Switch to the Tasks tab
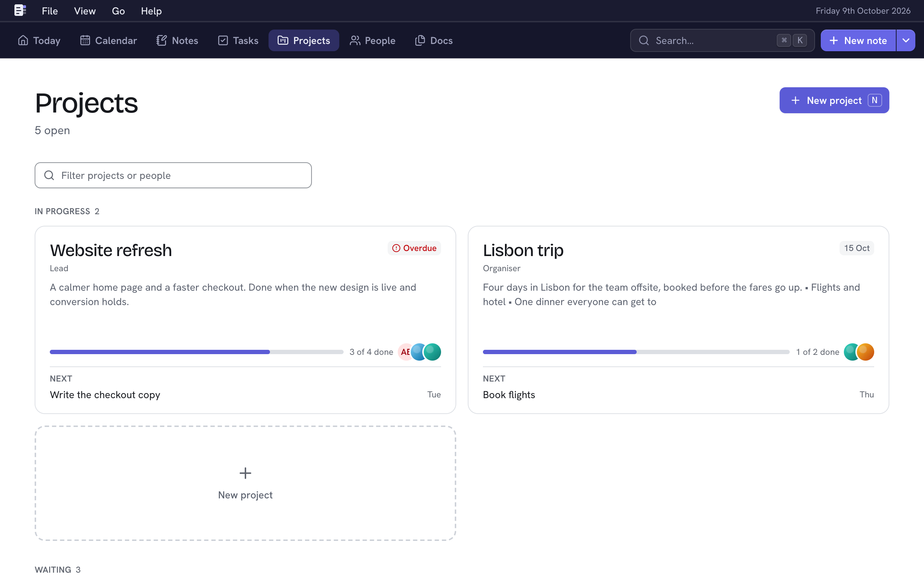The height and width of the screenshot is (577, 924). pos(238,40)
